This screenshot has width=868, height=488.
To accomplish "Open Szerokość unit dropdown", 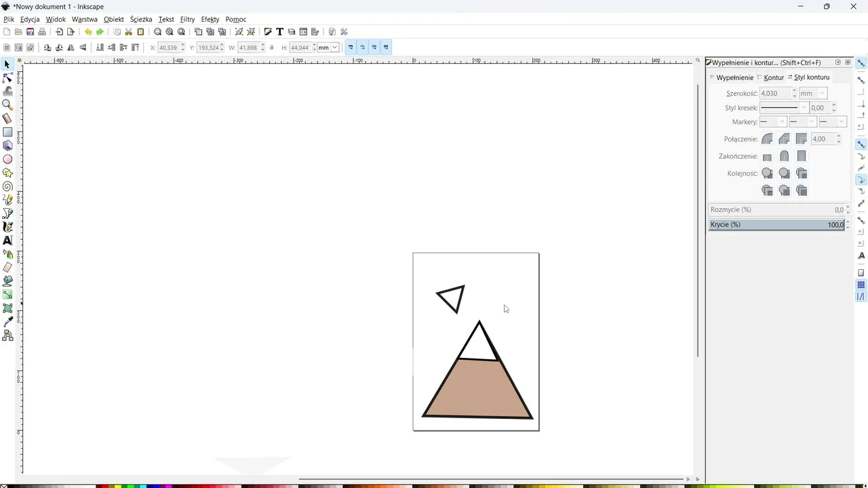I will (813, 94).
